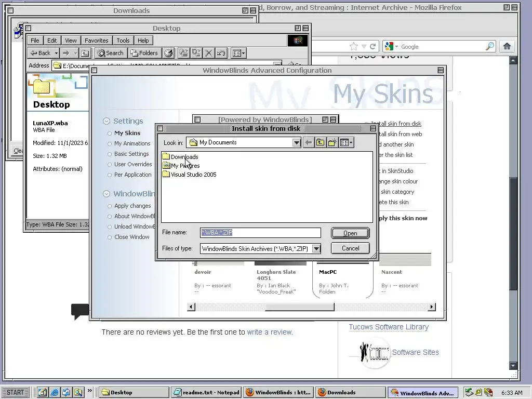
Task: Select Per Application option
Action: [x=132, y=175]
